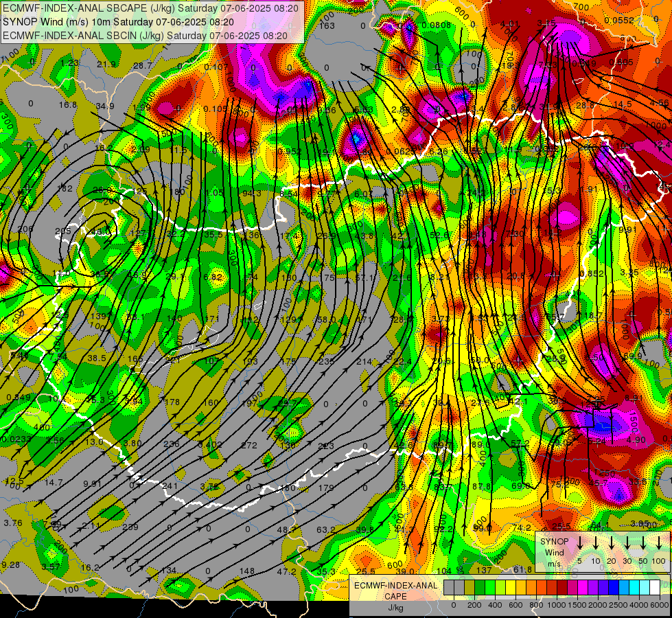Click the '182' value on the map
672x618 pixels.
[x=65, y=189]
